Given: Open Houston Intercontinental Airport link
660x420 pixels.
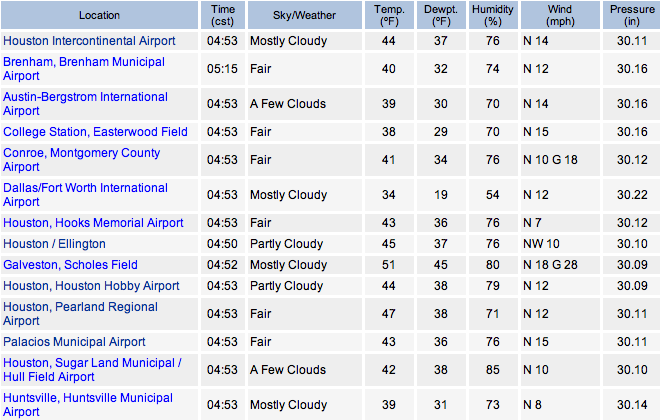Looking at the screenshot, I should tap(89, 41).
